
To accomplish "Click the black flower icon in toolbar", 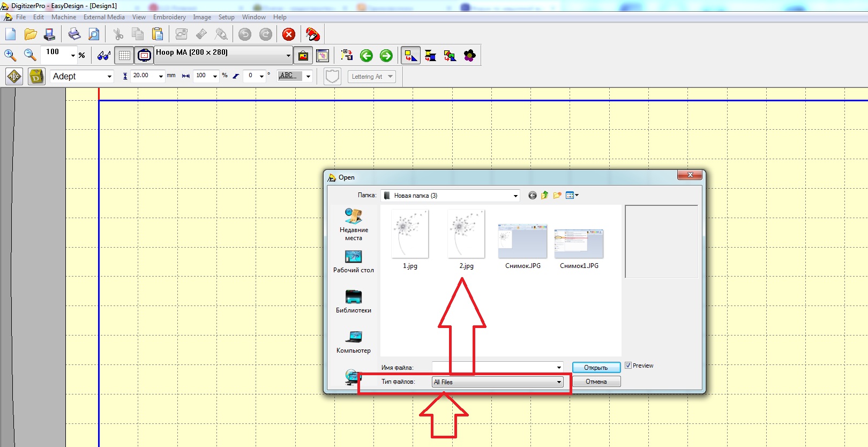I will point(469,56).
